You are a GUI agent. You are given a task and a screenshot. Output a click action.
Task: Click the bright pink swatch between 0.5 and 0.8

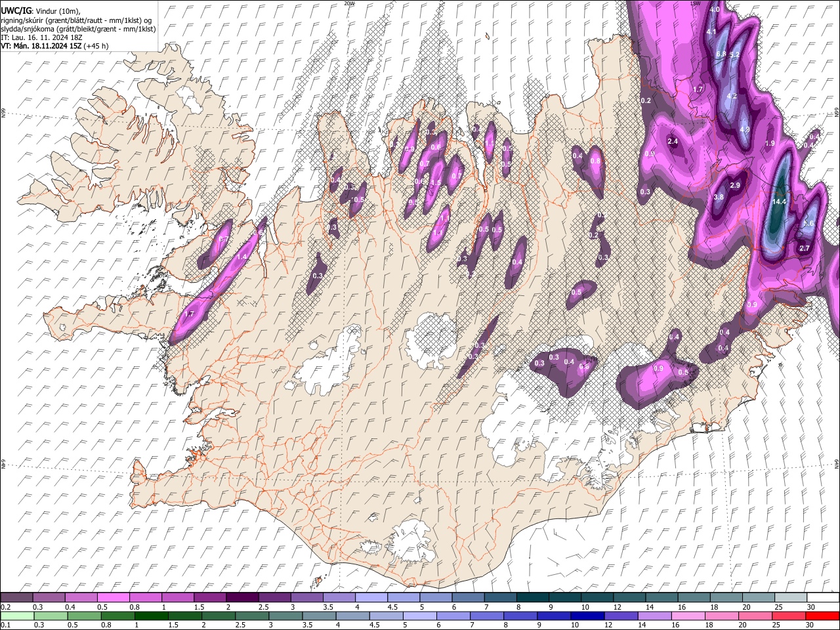pyautogui.click(x=113, y=597)
